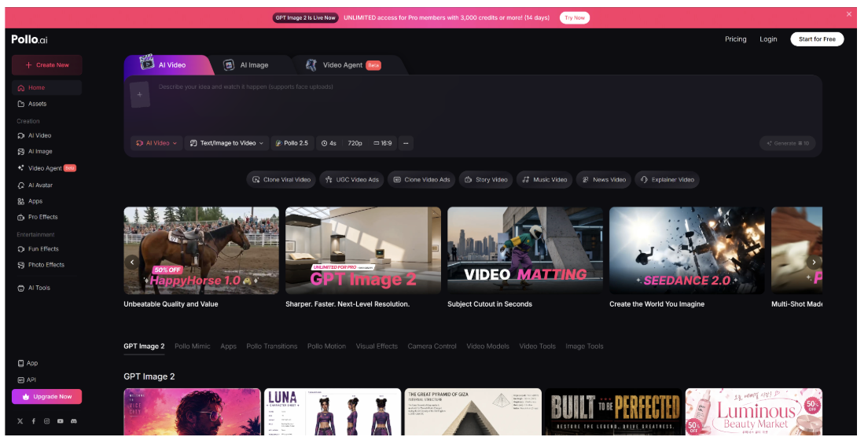The width and height of the screenshot is (868, 448).
Task: Show previous carousel slide
Action: point(132,263)
